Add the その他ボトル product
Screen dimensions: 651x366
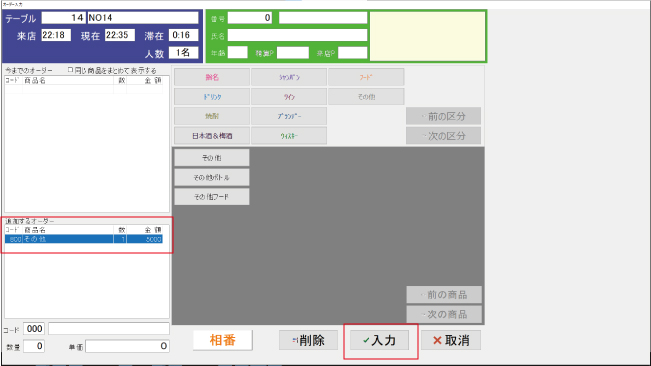[212, 177]
